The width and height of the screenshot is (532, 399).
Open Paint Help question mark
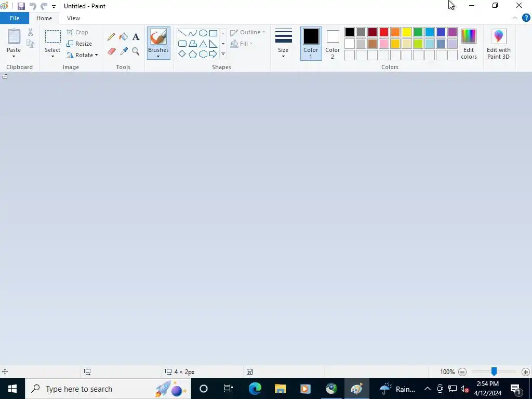pyautogui.click(x=526, y=18)
